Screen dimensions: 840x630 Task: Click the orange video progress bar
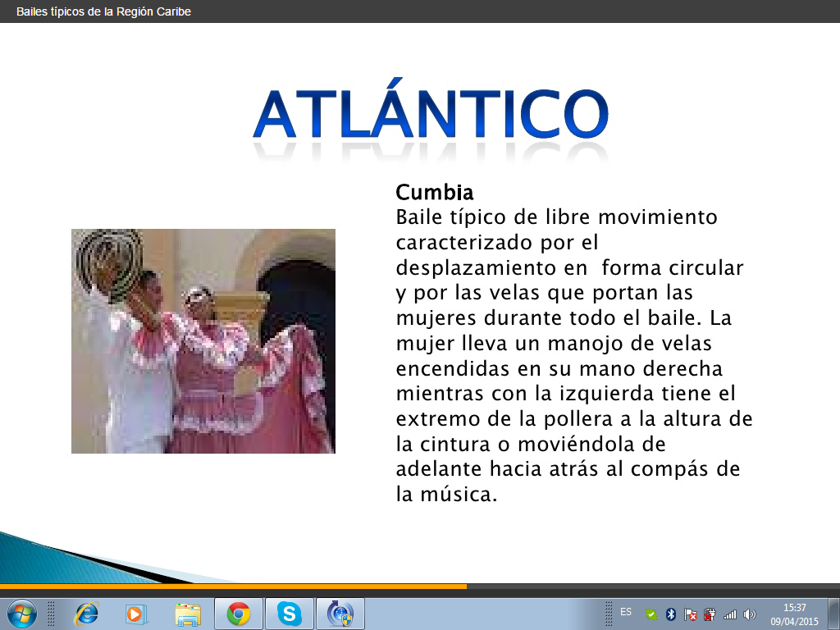point(233,587)
